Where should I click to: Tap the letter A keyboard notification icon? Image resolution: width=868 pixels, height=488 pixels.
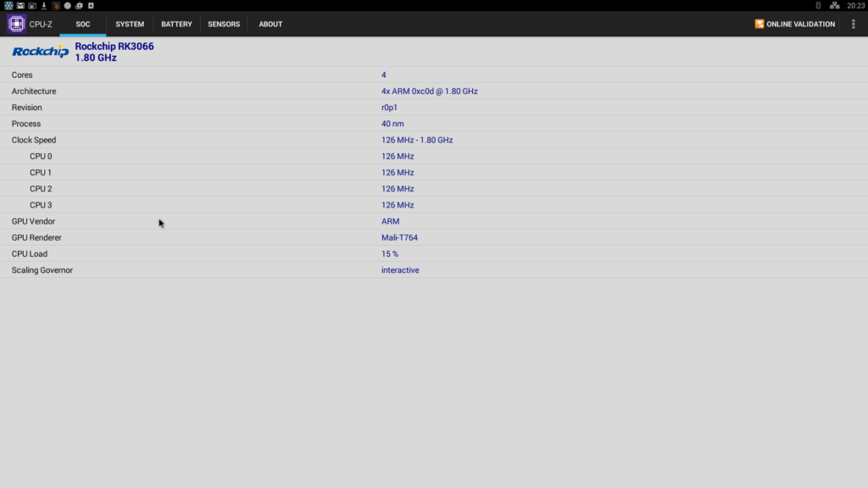click(91, 6)
